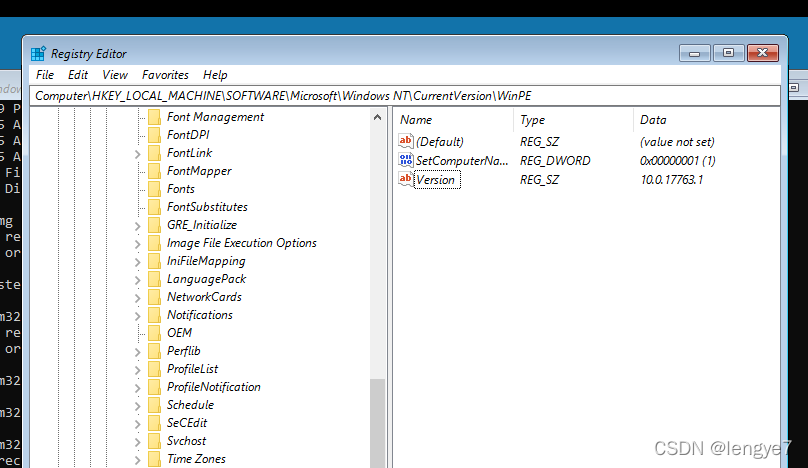Viewport: 808px width, 468px height.
Task: Click the SeCEdit folder icon
Action: coord(154,423)
